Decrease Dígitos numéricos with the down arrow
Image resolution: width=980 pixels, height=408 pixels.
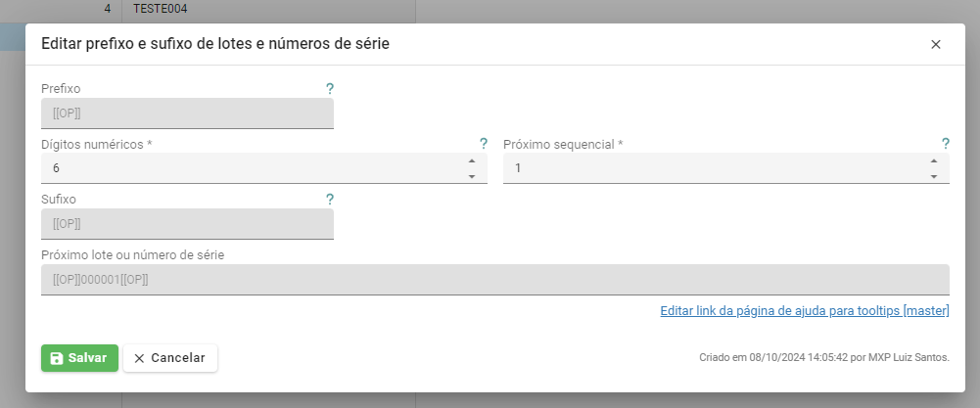click(472, 176)
